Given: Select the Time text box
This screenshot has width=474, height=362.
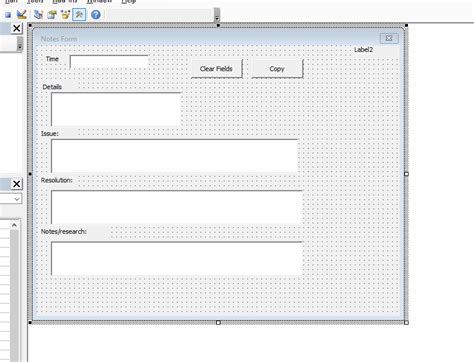Looking at the screenshot, I should pyautogui.click(x=109, y=62).
